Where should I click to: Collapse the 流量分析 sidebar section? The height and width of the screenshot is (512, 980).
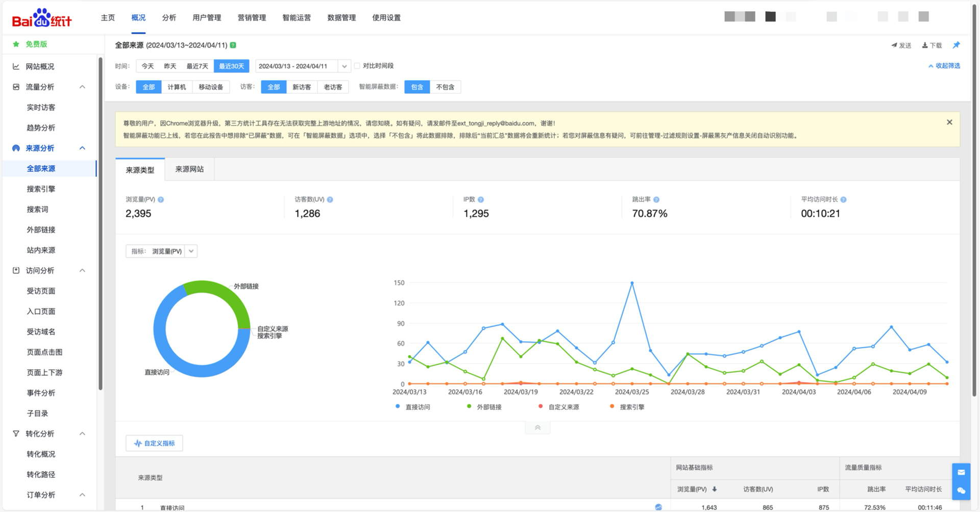[x=82, y=87]
